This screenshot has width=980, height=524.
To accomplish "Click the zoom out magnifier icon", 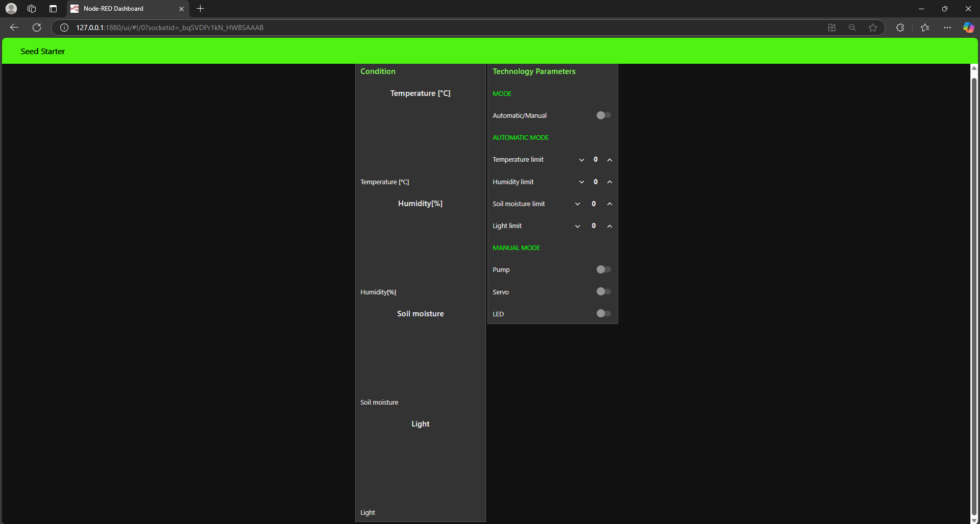I will [852, 28].
